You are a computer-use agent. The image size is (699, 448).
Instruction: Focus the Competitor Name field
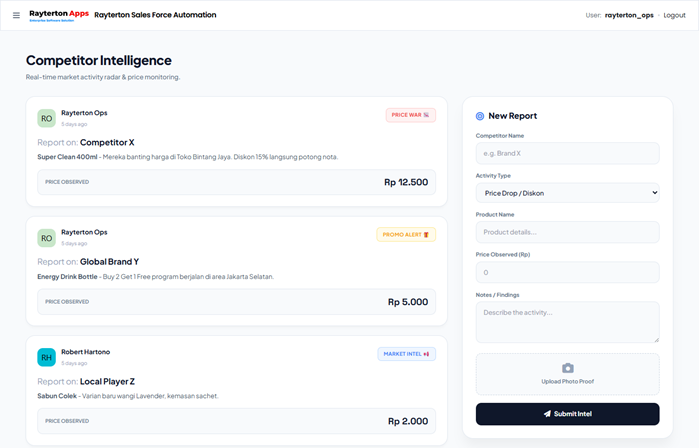567,153
